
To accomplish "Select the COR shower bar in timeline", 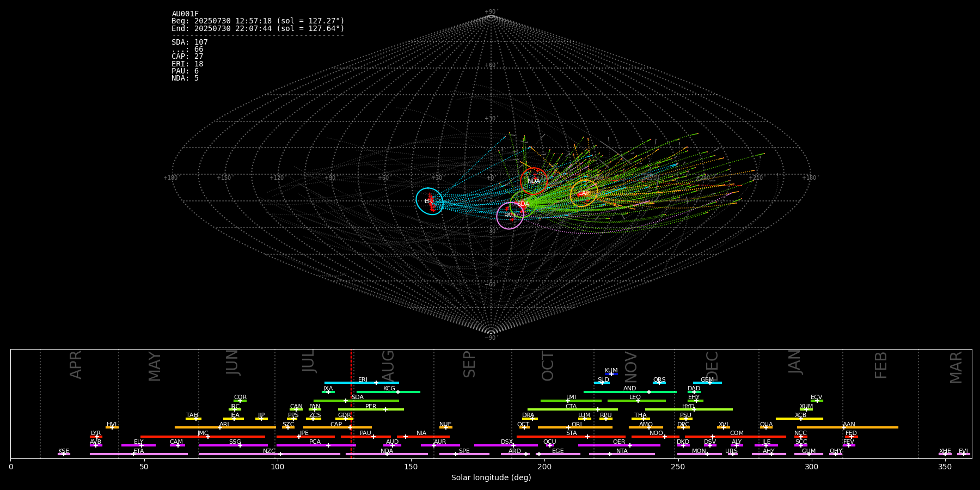I will pos(240,401).
